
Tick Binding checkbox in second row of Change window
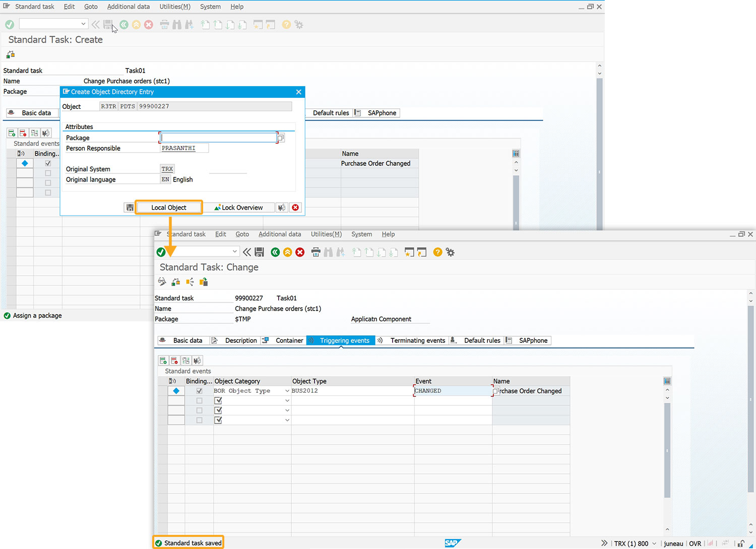(x=200, y=401)
